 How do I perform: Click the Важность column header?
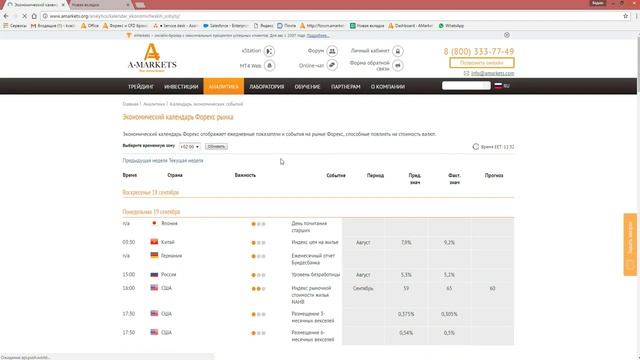(x=245, y=175)
